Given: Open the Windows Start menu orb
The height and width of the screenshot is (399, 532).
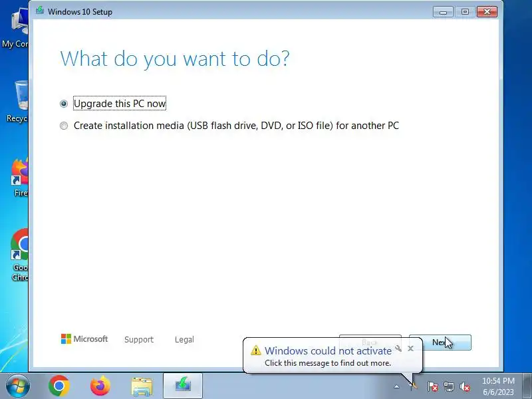Looking at the screenshot, I should (x=18, y=386).
